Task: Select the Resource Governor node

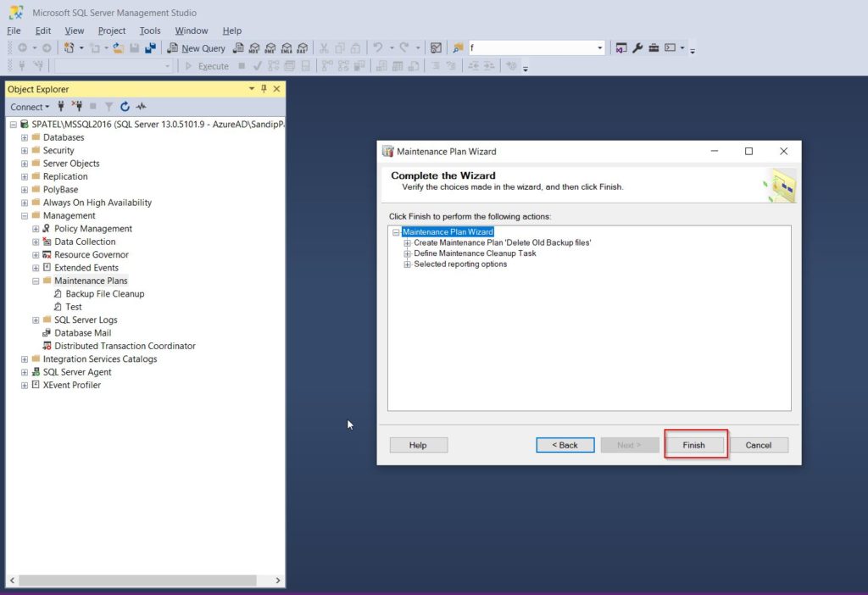Action: pyautogui.click(x=92, y=254)
